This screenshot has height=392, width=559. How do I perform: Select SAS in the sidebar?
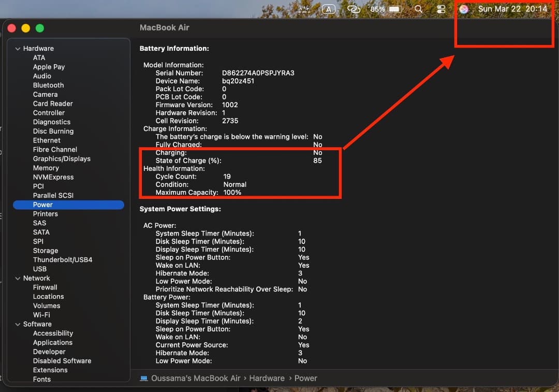[x=39, y=223]
